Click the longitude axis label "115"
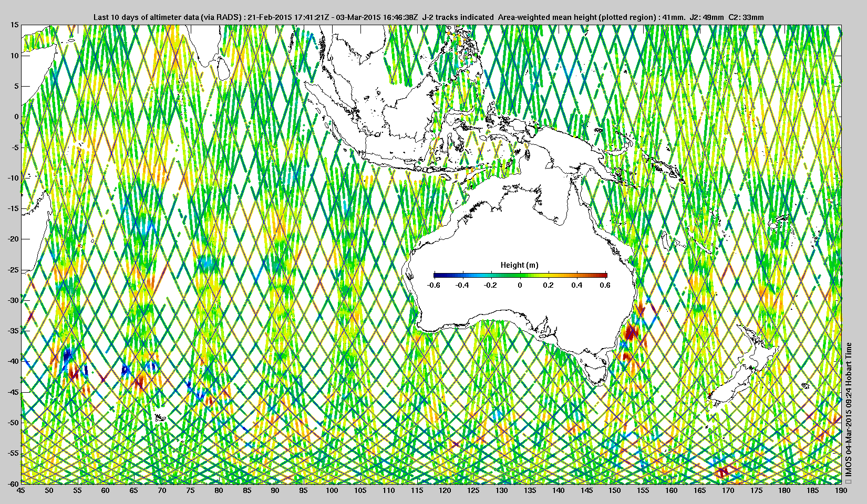 point(417,490)
